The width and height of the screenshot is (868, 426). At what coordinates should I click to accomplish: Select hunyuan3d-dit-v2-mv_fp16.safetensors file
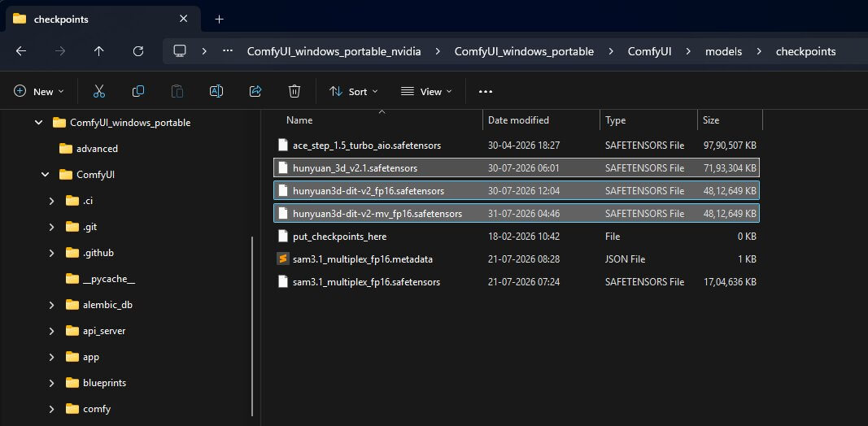click(517, 213)
